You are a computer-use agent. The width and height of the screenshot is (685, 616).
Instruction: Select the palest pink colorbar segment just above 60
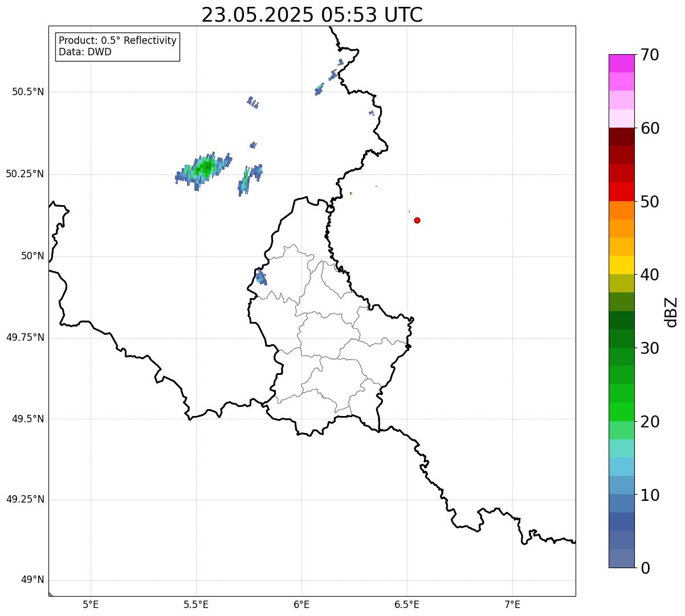[621, 119]
